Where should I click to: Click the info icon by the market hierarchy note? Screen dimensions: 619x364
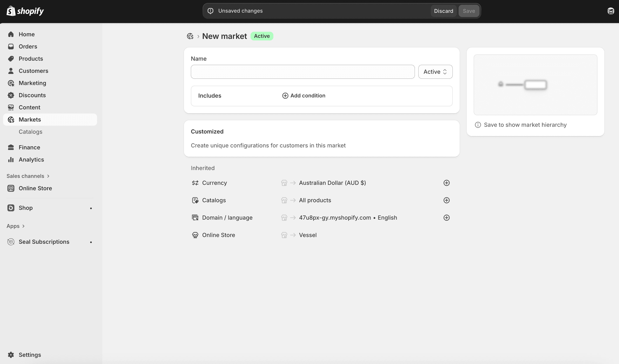478,125
